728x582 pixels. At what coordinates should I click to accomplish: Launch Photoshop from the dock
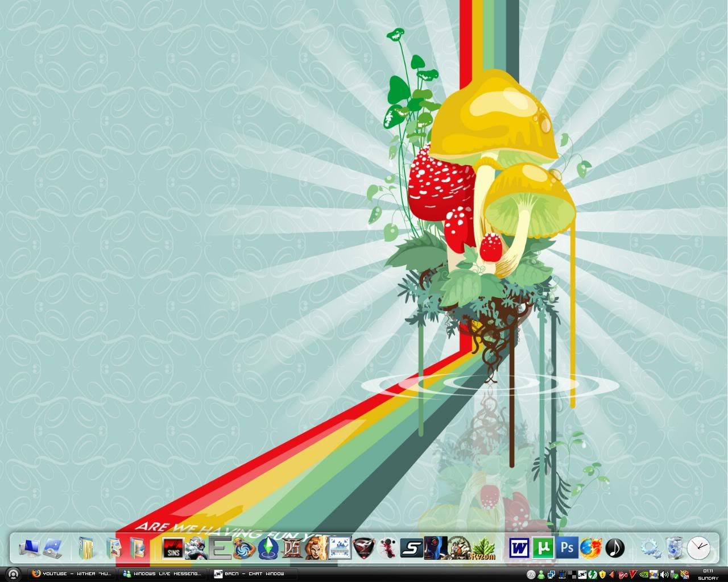567,548
